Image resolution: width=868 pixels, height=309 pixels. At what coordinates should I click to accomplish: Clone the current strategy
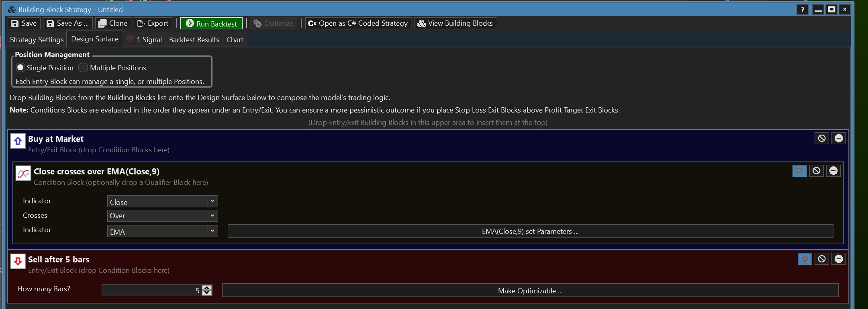[113, 24]
